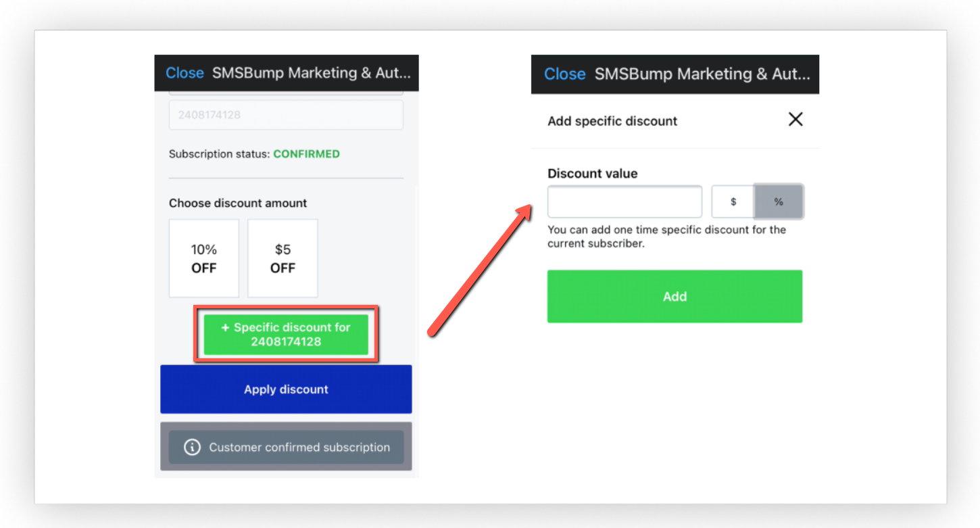Image resolution: width=980 pixels, height=528 pixels.
Task: Click the right SMSBump Marketing title
Action: 702,74
